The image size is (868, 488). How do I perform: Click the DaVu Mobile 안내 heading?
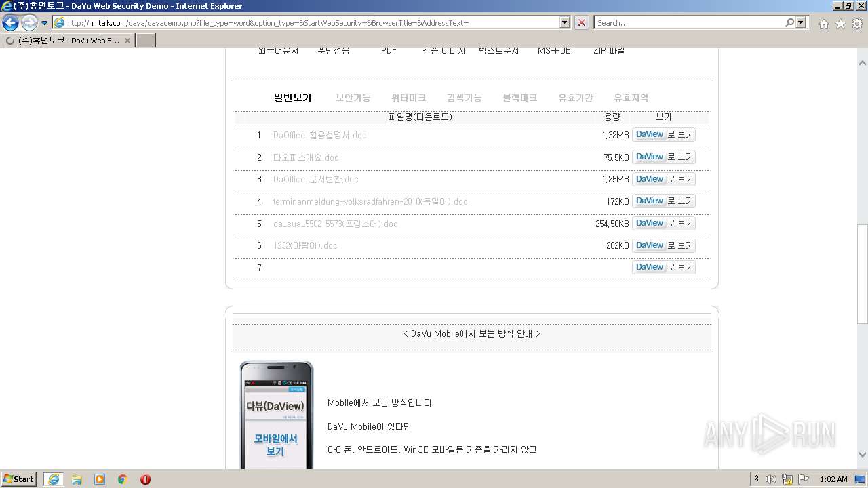coord(472,334)
